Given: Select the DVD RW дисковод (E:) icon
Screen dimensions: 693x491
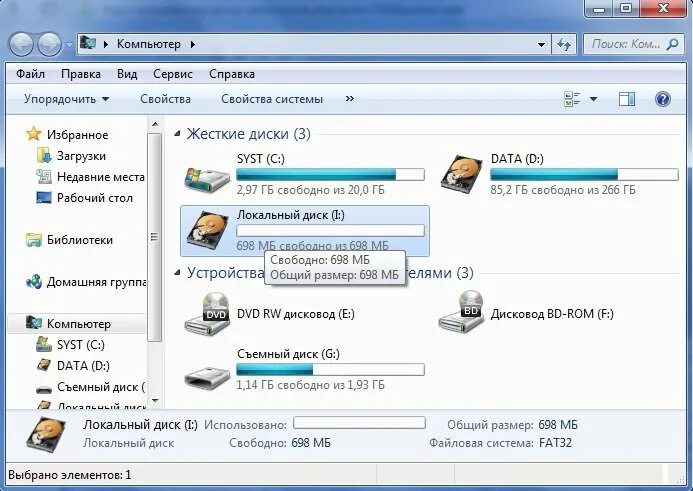Looking at the screenshot, I should coord(207,314).
